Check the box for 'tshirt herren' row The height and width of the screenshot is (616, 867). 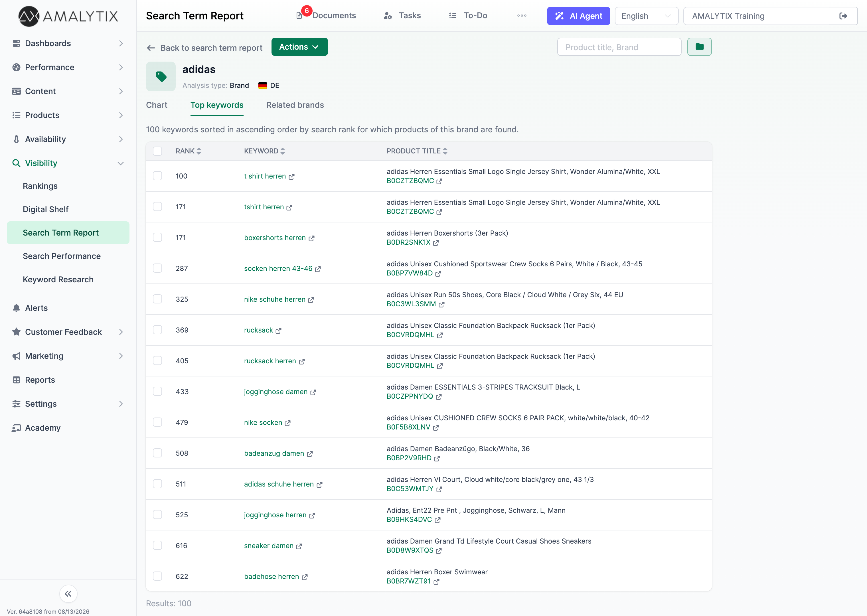click(157, 206)
